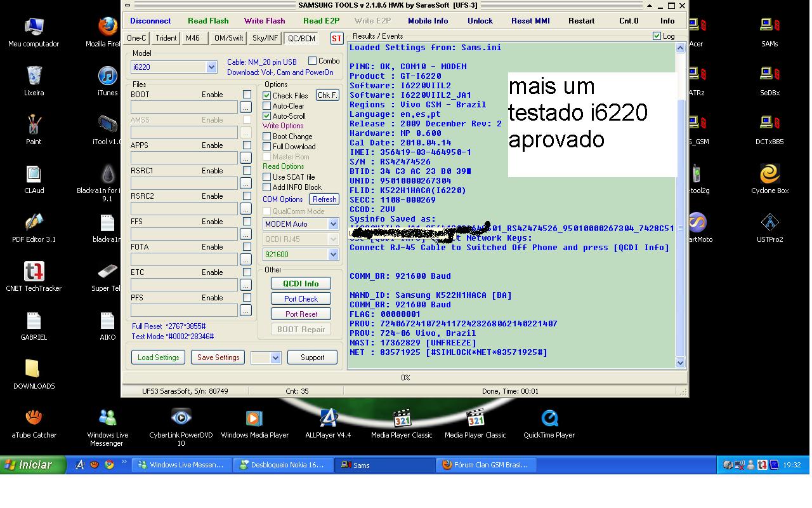This screenshot has height=508, width=812.
Task: Select the OM/Swift tab
Action: coord(229,38)
